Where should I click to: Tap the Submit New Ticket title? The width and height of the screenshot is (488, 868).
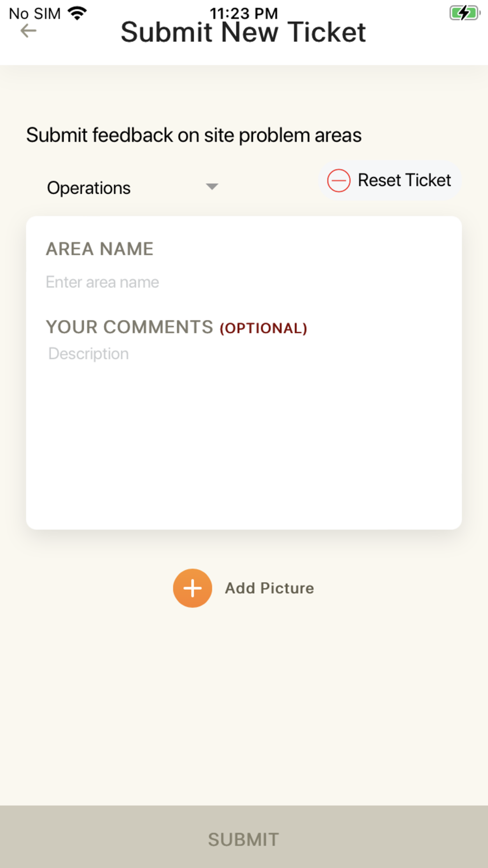coord(243,32)
